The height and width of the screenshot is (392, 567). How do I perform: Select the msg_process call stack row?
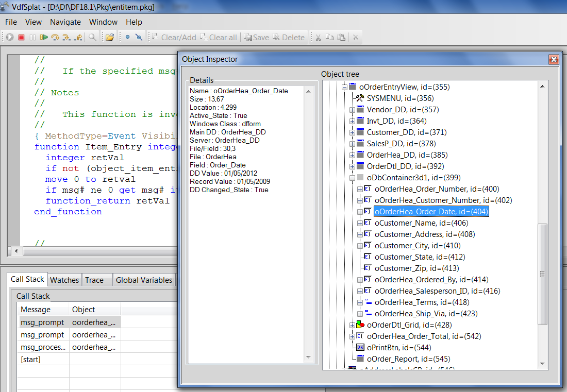[x=43, y=347]
